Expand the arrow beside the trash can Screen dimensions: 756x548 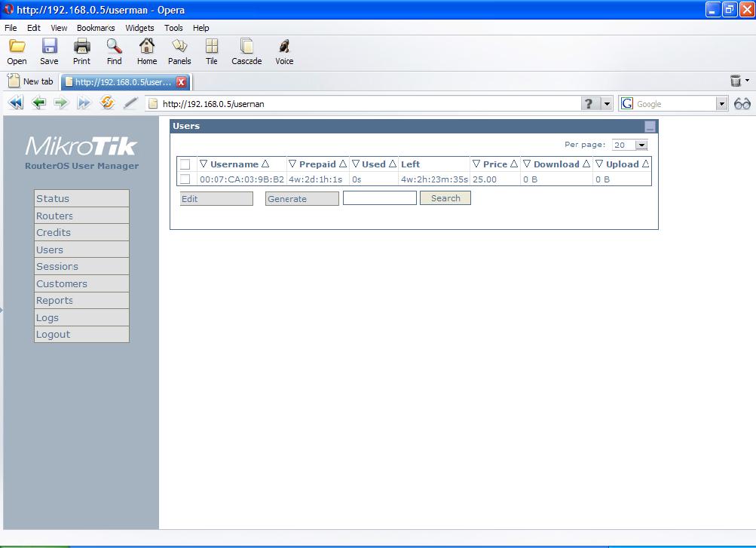747,81
